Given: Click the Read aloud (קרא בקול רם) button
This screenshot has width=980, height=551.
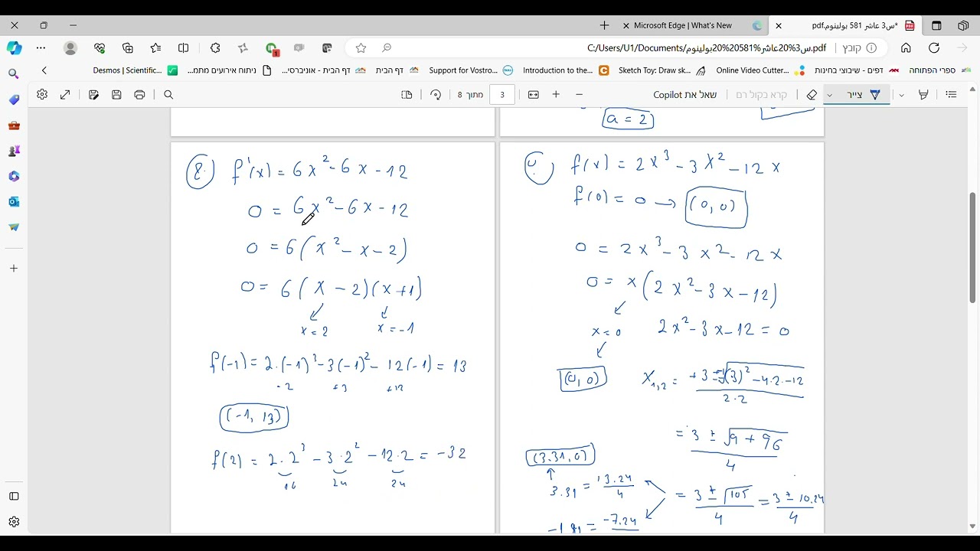Looking at the screenshot, I should 761,95.
